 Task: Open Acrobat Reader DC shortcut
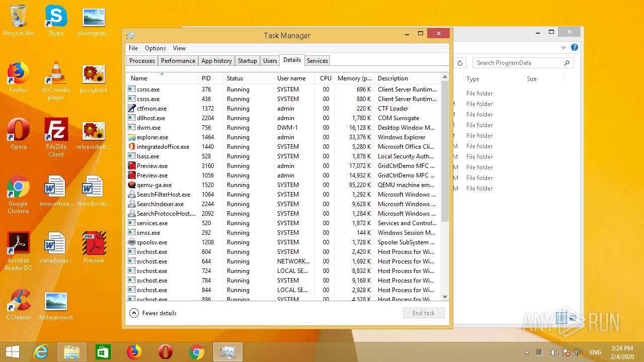(x=18, y=251)
